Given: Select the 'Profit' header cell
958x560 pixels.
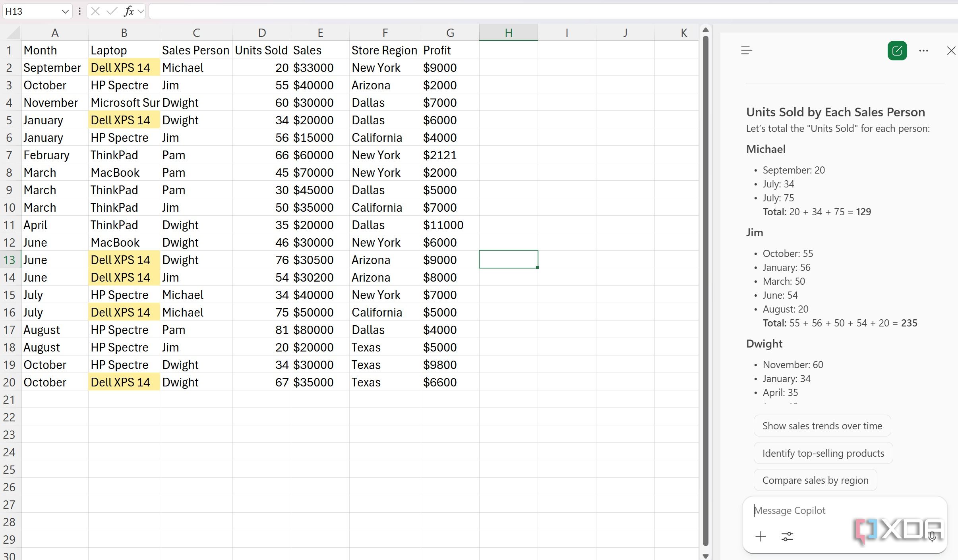Looking at the screenshot, I should coord(450,50).
